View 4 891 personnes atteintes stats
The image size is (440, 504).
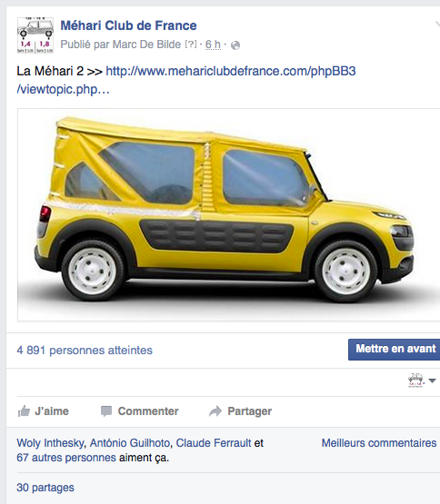[x=85, y=350]
